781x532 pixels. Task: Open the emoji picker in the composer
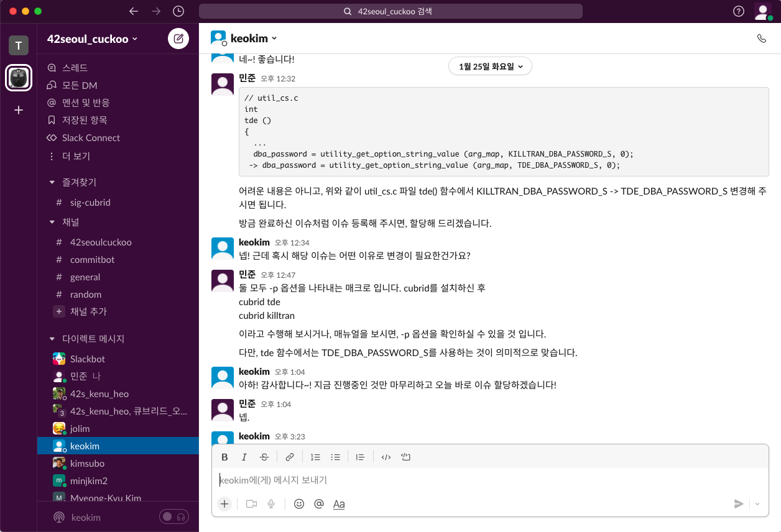coord(299,504)
